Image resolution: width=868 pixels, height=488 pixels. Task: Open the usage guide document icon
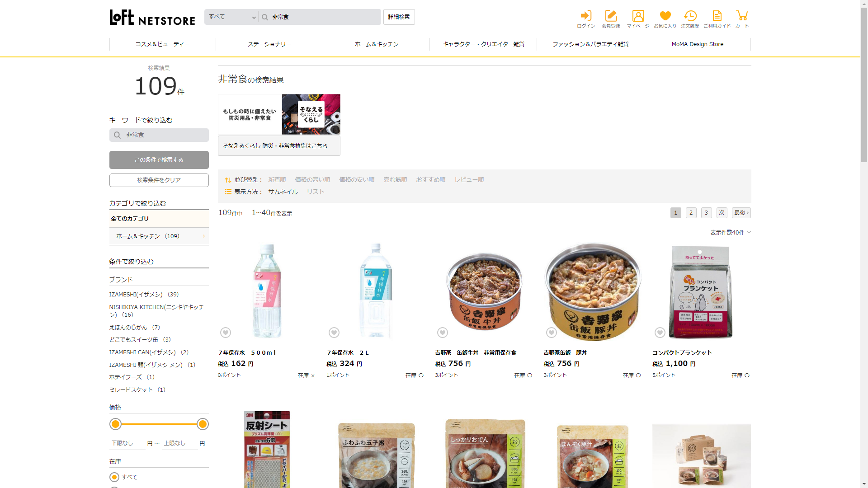pyautogui.click(x=717, y=17)
